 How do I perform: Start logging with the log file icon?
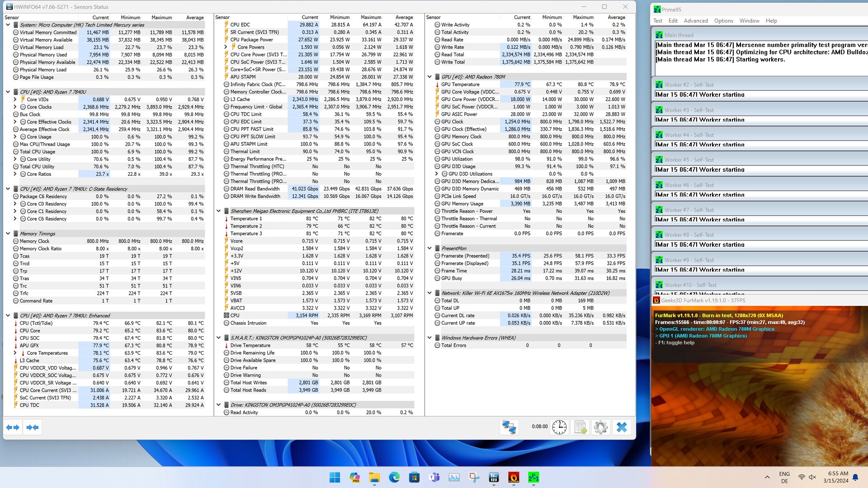(580, 427)
